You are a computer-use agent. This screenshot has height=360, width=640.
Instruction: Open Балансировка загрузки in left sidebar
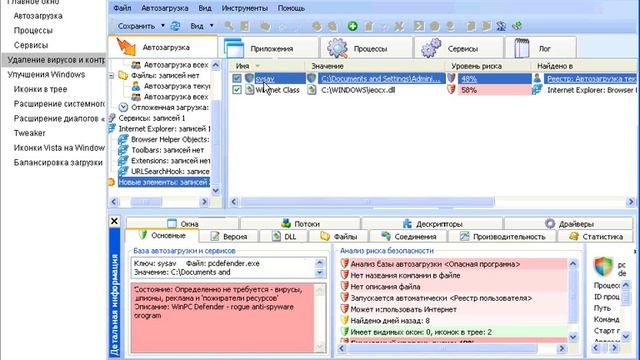click(x=58, y=162)
